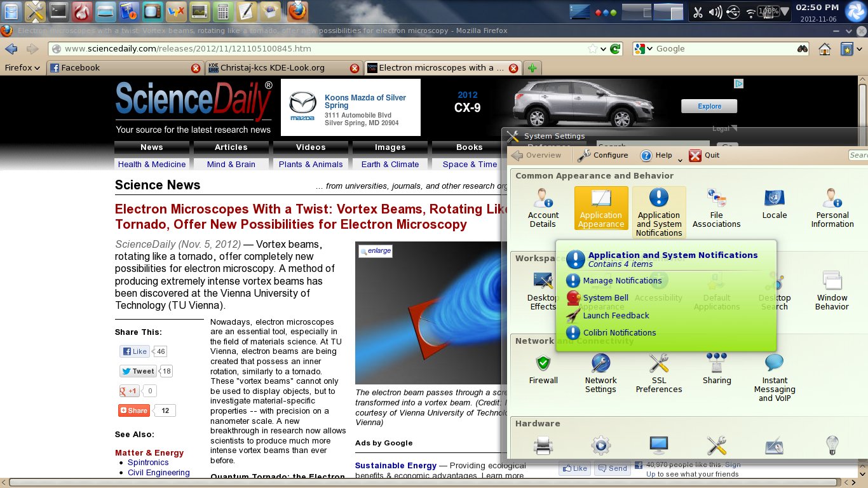Open the volume control in the system tray
Screen dimensions: 868x488
[715, 11]
